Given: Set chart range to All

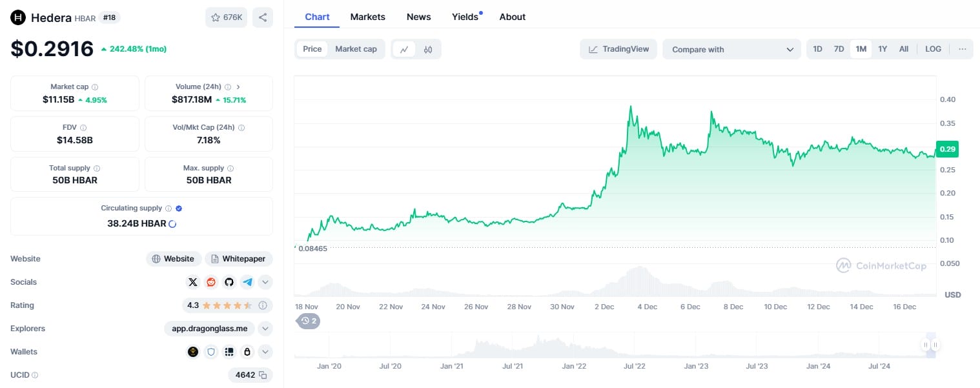Looking at the screenshot, I should (x=904, y=49).
